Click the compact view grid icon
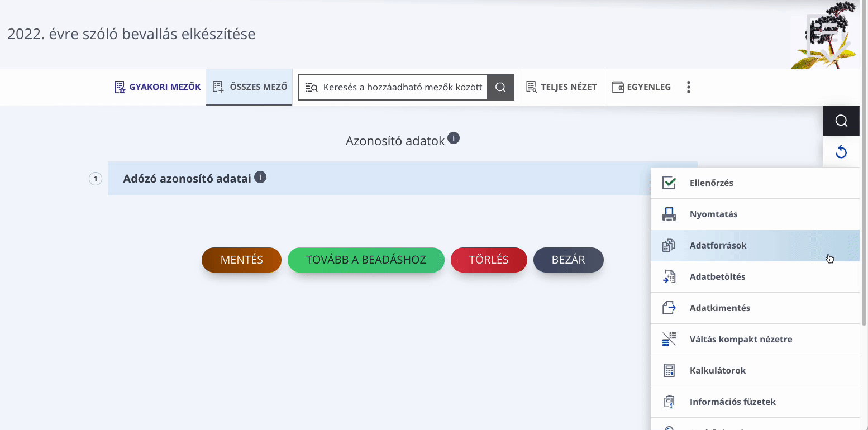The height and width of the screenshot is (430, 868). point(669,339)
